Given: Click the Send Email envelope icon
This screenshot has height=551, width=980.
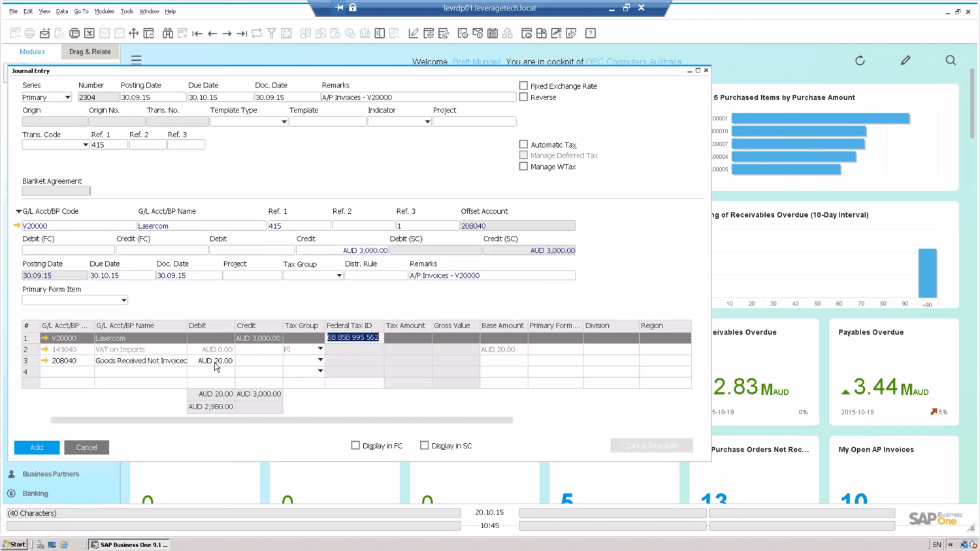Looking at the screenshot, I should click(x=44, y=33).
